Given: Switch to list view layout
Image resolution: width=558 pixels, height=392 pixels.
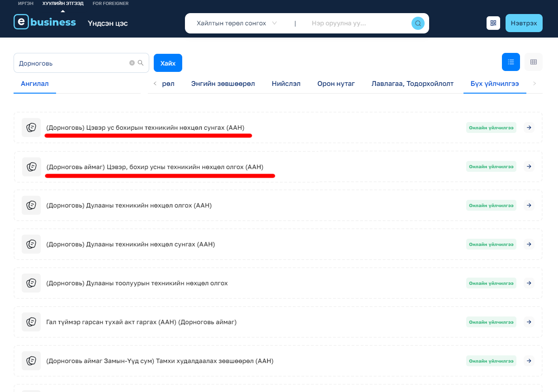Looking at the screenshot, I should click(x=511, y=62).
